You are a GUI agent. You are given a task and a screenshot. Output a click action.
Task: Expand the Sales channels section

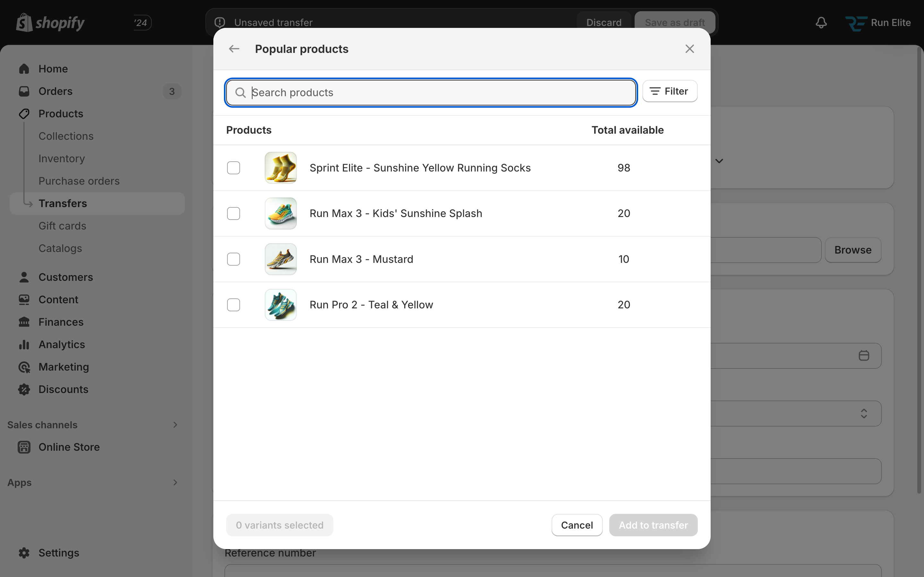pyautogui.click(x=175, y=425)
